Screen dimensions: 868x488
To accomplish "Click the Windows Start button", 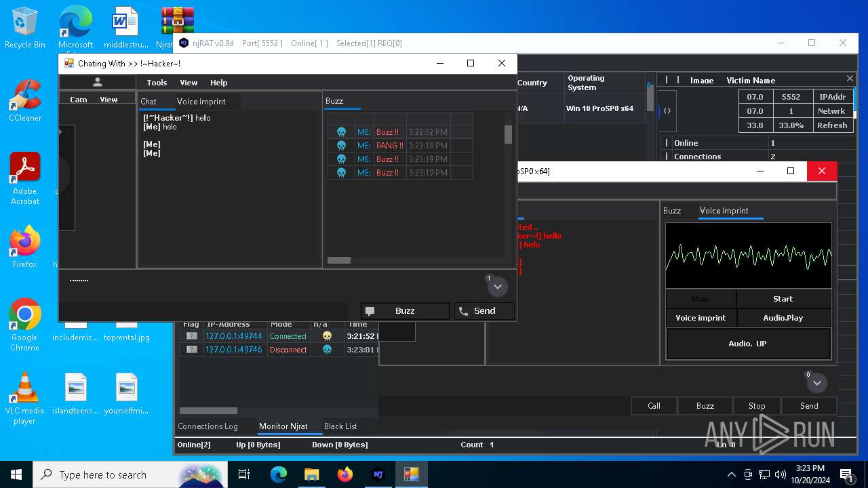I will pyautogui.click(x=16, y=474).
